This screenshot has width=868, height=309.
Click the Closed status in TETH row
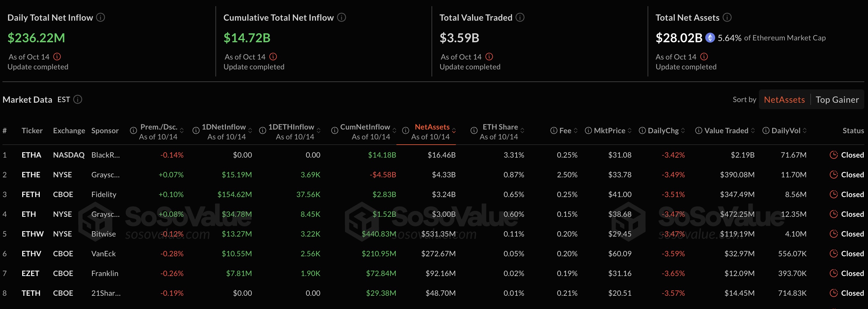[x=852, y=293]
